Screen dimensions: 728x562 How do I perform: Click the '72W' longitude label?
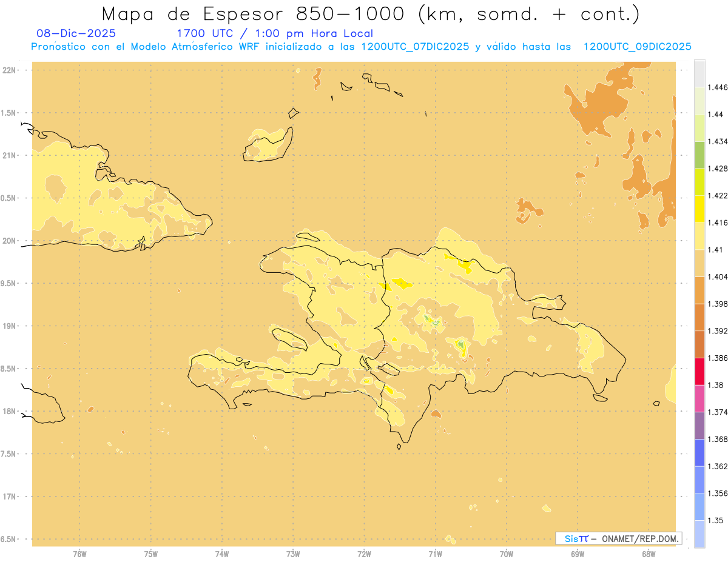[x=364, y=554]
